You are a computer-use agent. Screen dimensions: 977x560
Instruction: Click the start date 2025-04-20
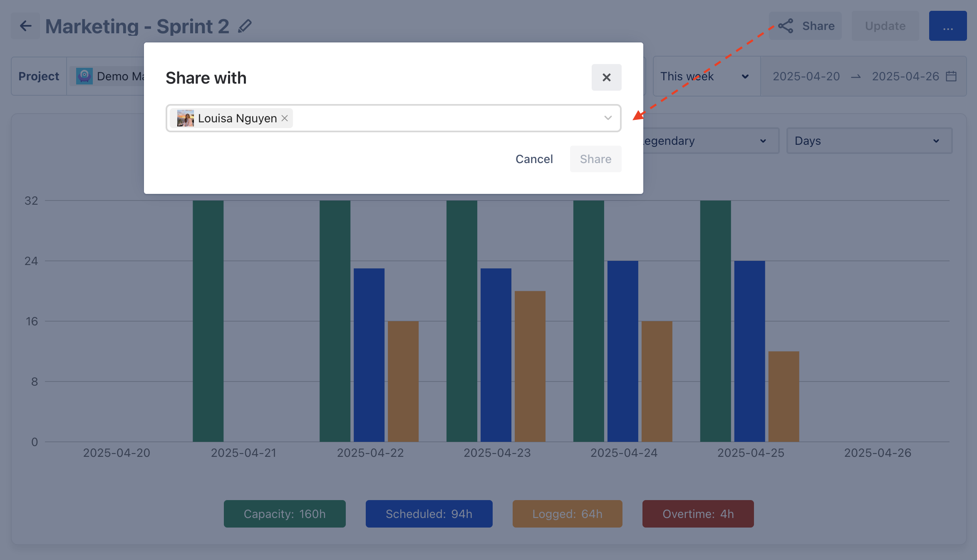click(x=806, y=77)
